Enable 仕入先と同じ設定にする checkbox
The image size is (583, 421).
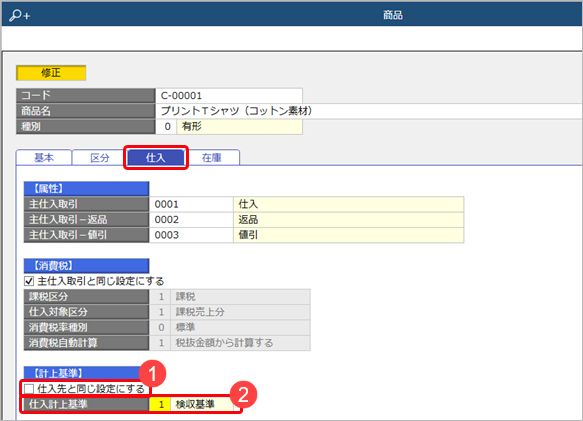pyautogui.click(x=29, y=389)
